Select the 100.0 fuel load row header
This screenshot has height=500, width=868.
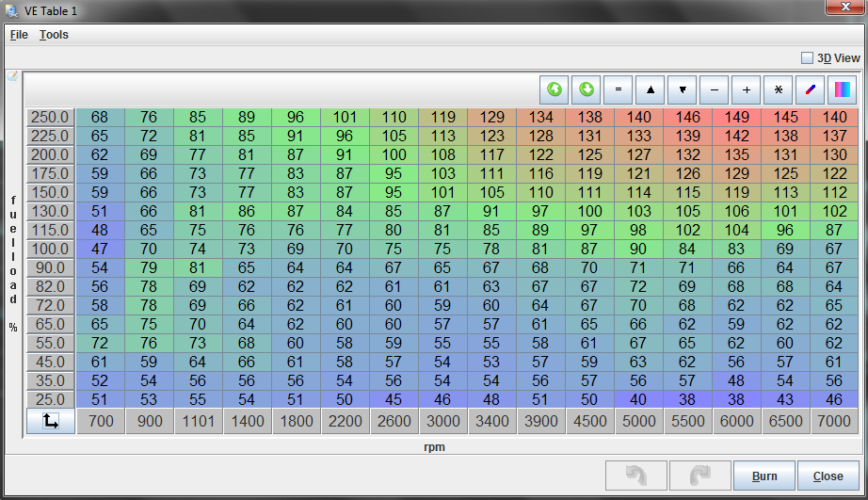[51, 250]
